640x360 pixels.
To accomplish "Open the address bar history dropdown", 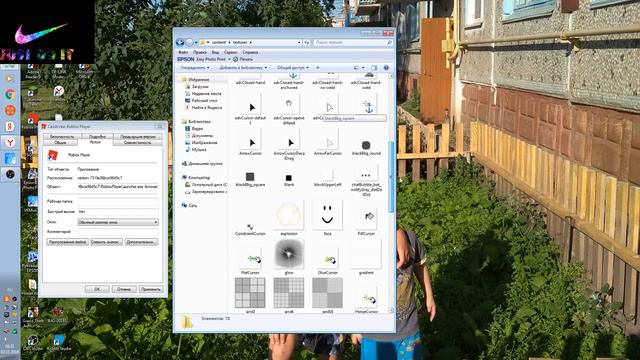I will pos(299,42).
